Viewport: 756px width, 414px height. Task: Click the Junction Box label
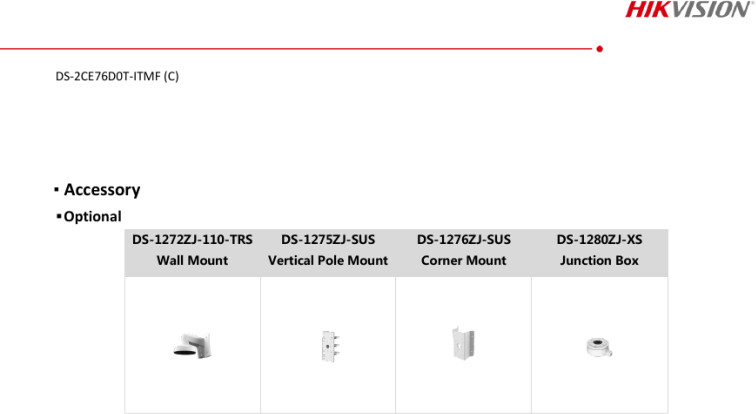pos(599,260)
